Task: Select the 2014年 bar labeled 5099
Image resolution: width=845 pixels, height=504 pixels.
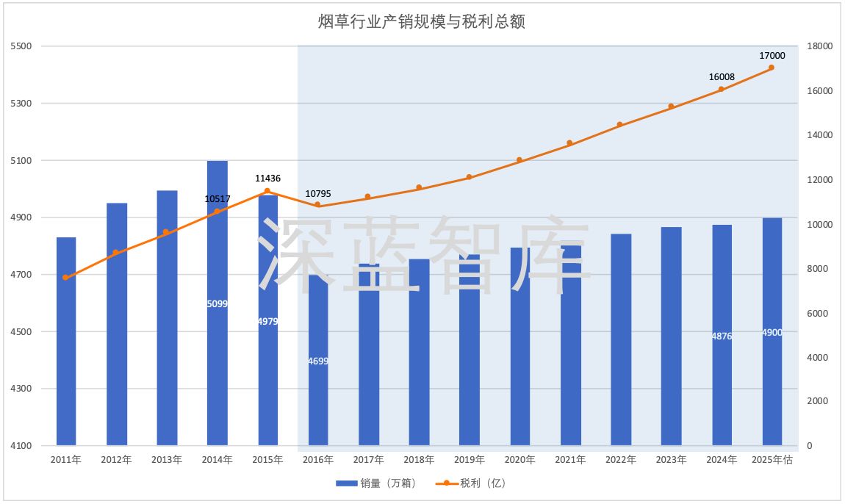Action: click(217, 303)
